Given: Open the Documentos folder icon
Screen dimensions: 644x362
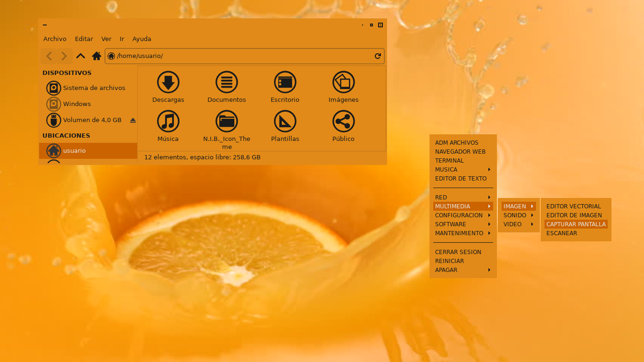Looking at the screenshot, I should click(x=227, y=82).
